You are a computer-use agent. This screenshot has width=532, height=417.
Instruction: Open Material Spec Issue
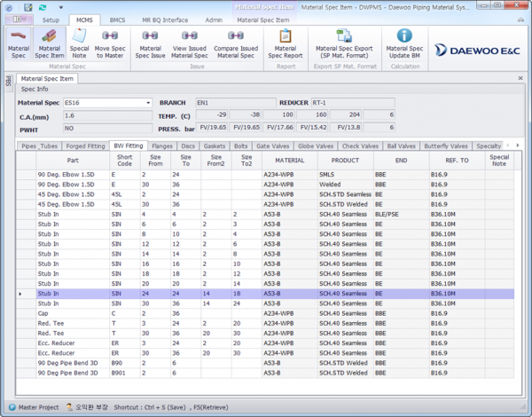pyautogui.click(x=150, y=43)
